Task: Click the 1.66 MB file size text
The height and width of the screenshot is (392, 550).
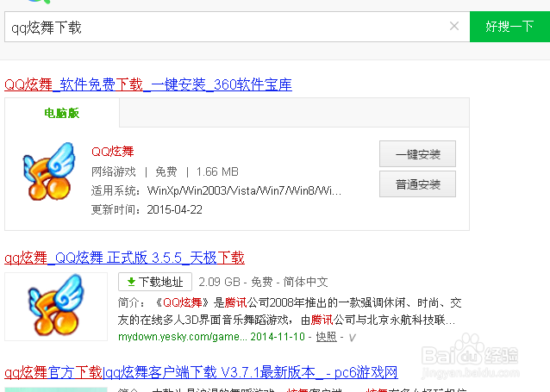Action: coord(217,171)
